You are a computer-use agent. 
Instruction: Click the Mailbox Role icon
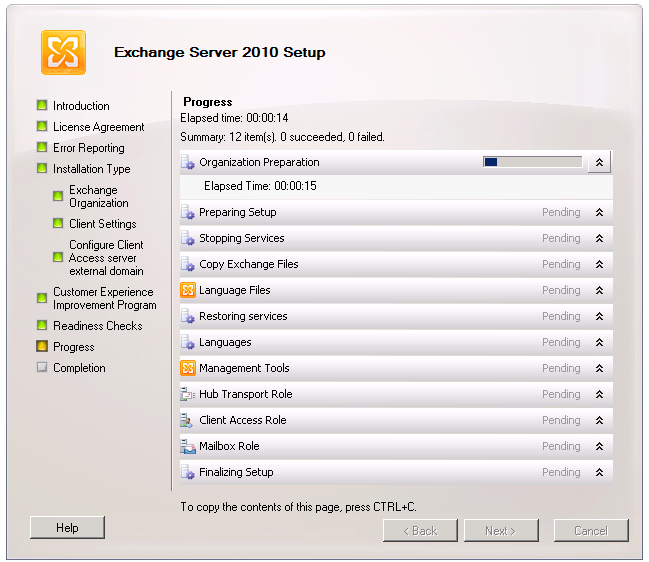click(188, 446)
